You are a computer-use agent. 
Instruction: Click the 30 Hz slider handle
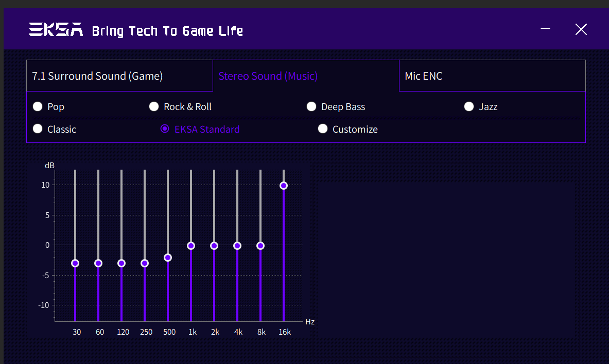[x=75, y=264]
